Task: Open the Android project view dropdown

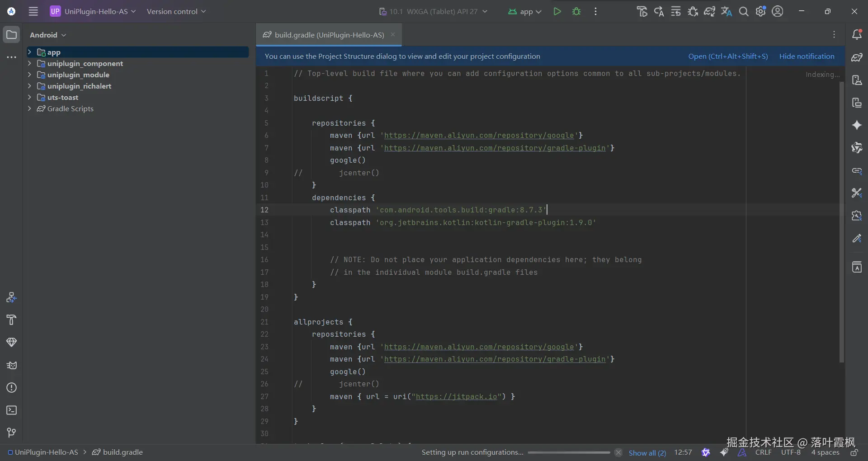Action: pos(48,35)
